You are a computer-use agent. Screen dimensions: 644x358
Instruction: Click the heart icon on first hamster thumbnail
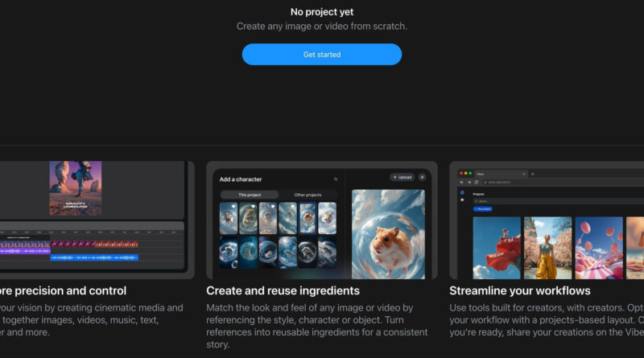pos(235,207)
